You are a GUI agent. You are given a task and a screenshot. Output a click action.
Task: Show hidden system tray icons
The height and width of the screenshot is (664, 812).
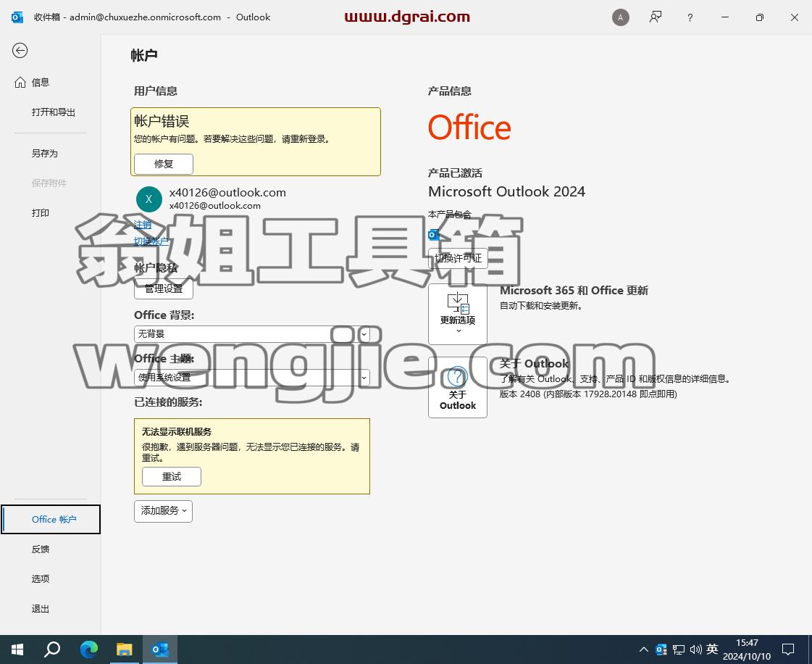(x=644, y=650)
